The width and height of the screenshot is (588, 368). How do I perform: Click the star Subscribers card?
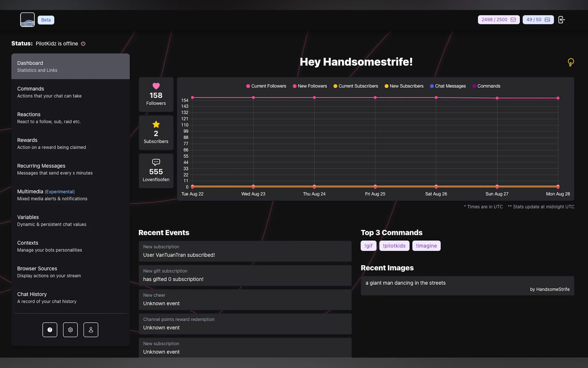156,133
